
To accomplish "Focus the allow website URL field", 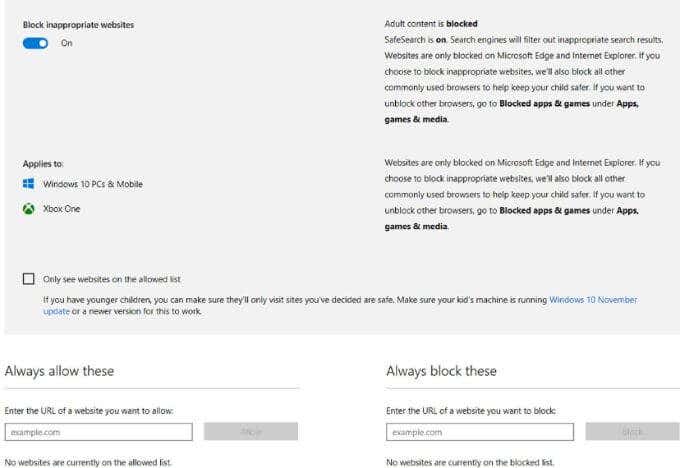I will pyautogui.click(x=98, y=432).
